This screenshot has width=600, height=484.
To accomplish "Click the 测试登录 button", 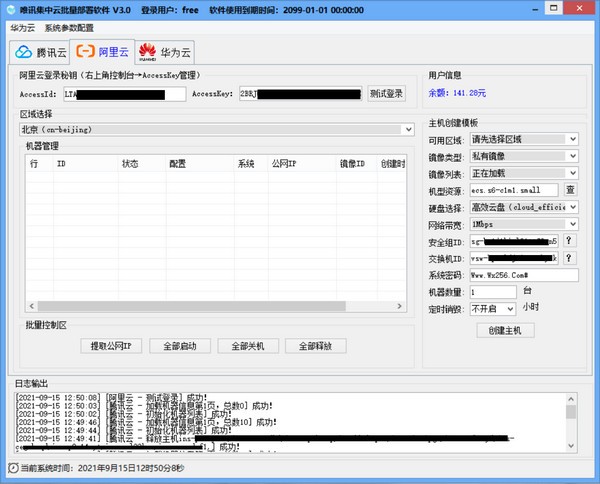I will tap(387, 94).
